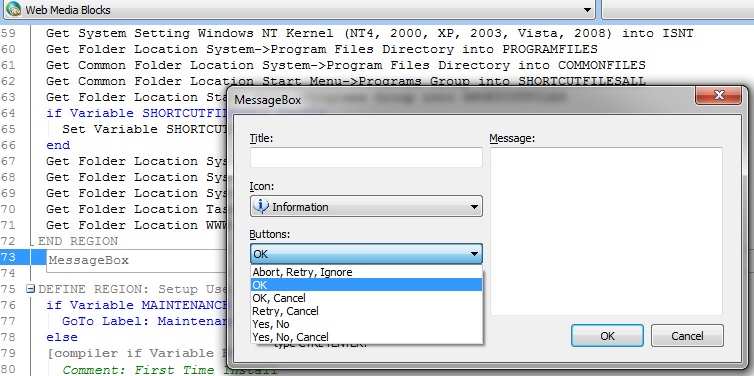Select the highlighted OK list option
The width and height of the screenshot is (754, 376).
pyautogui.click(x=366, y=285)
